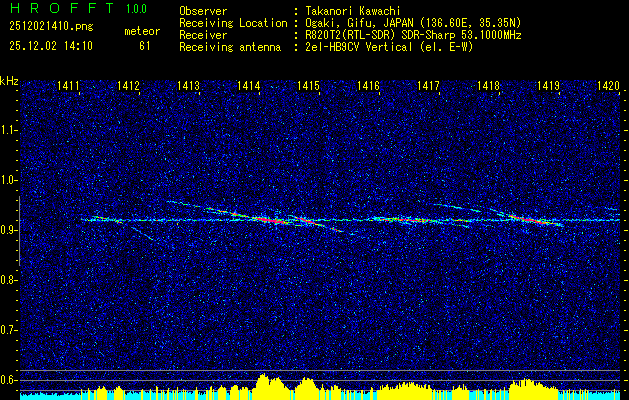
Task: Click the 1415 time marker
Action: (308, 85)
